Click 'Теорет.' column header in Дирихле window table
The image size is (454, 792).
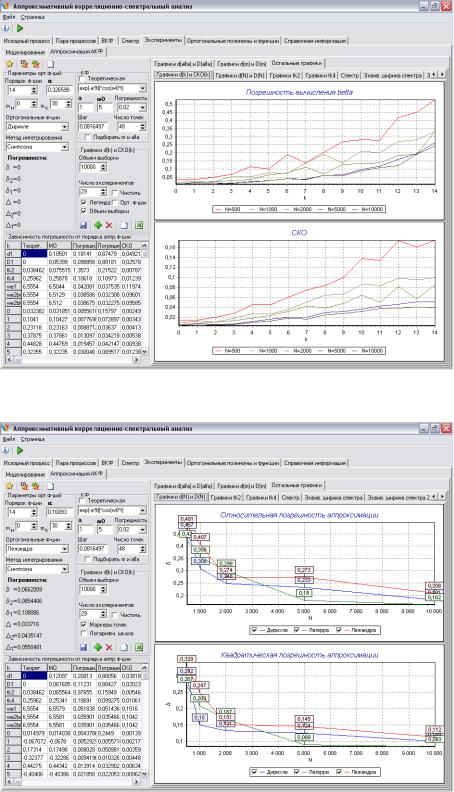(34, 245)
